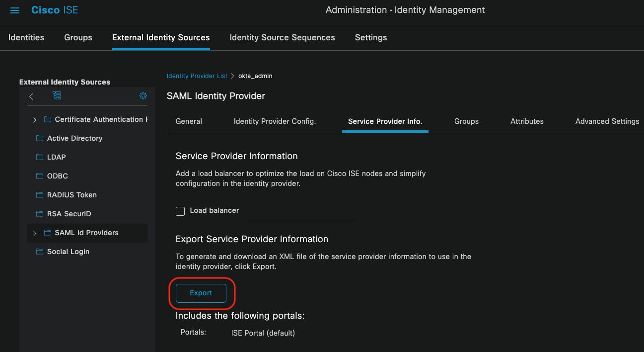Viewport: 644px width, 352px height.
Task: Click the RADIUS Token folder icon
Action: pos(40,195)
